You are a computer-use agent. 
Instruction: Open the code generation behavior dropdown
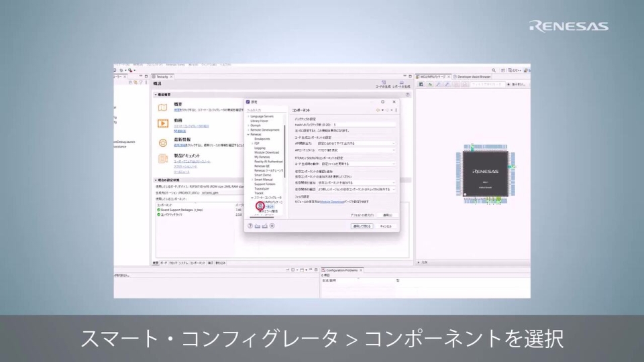[358, 164]
